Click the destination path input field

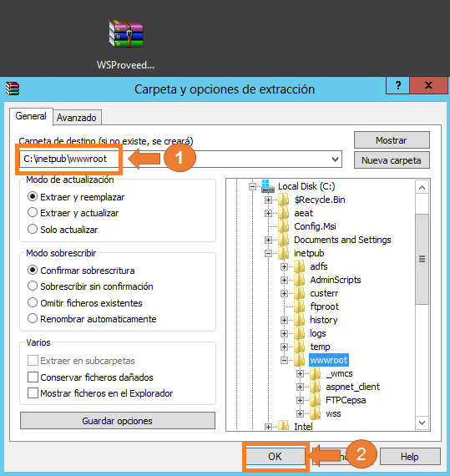tap(180, 159)
